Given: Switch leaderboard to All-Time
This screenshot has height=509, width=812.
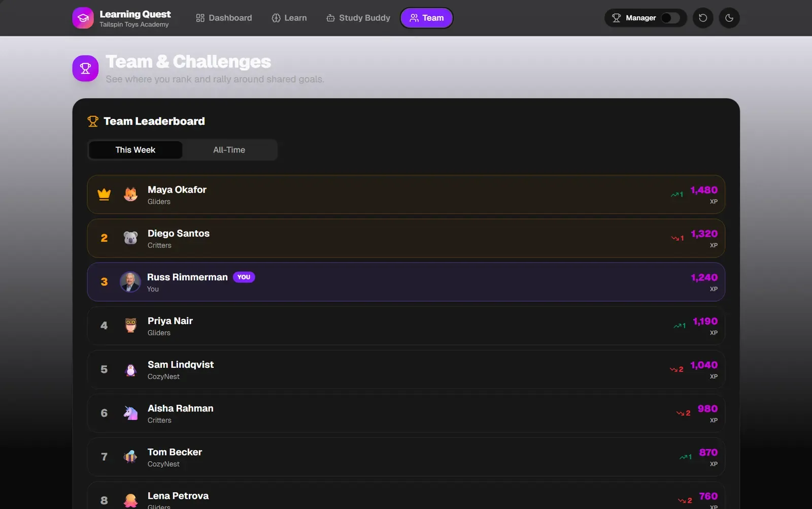Looking at the screenshot, I should click(229, 150).
